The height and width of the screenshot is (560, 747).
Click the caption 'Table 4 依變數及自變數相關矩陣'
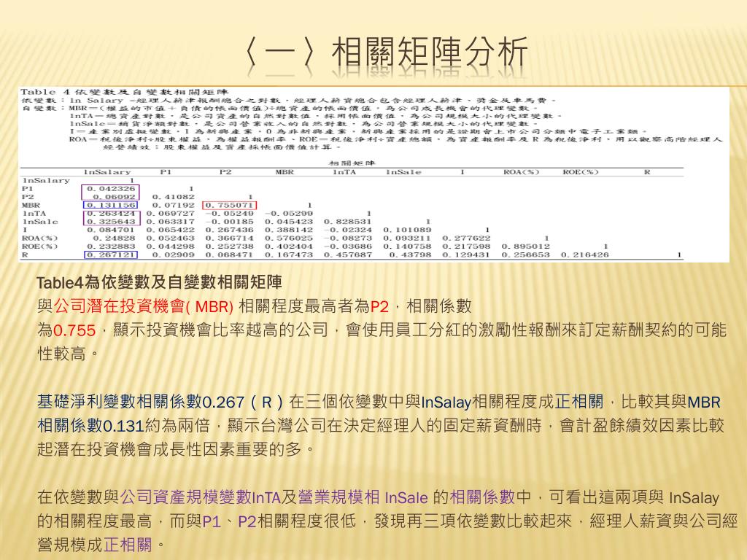coord(125,92)
